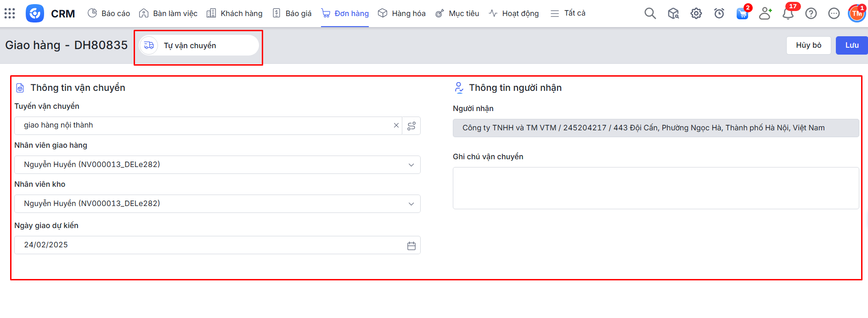Click the add user icon
The image size is (868, 318).
click(x=765, y=13)
